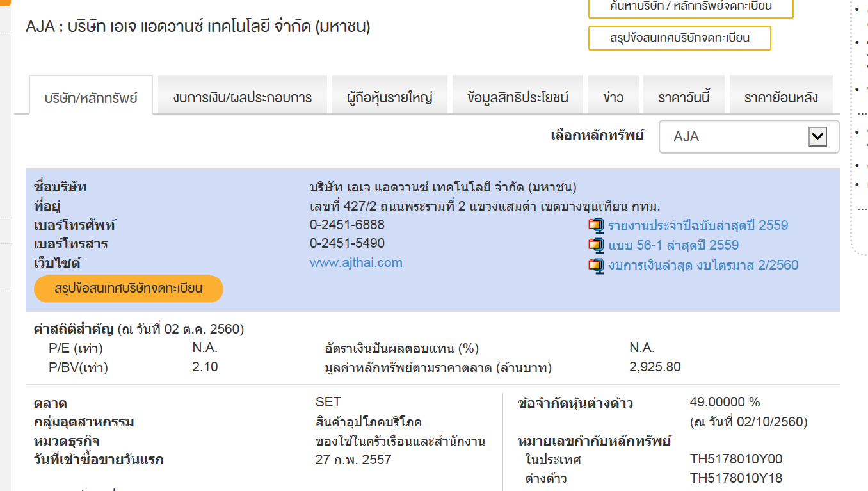
Task: Click the icon beside แบบ 56-1 ล่าสุดปี 2559
Action: [597, 246]
